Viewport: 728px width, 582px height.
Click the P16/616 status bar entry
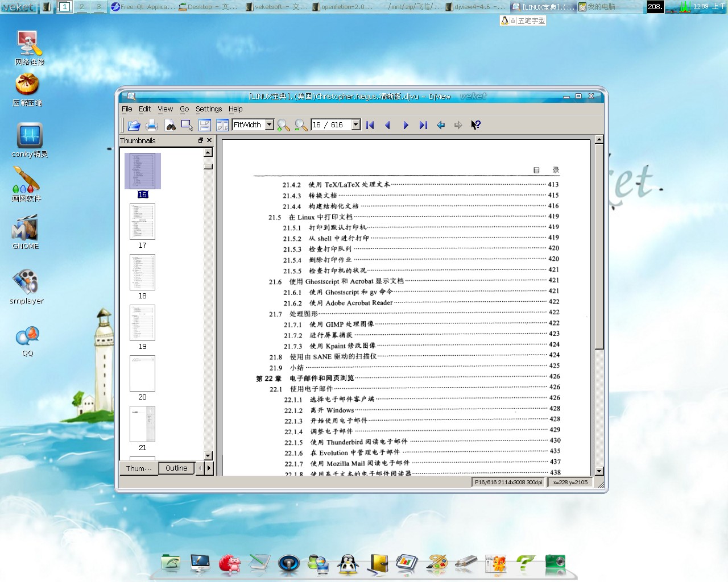click(508, 483)
